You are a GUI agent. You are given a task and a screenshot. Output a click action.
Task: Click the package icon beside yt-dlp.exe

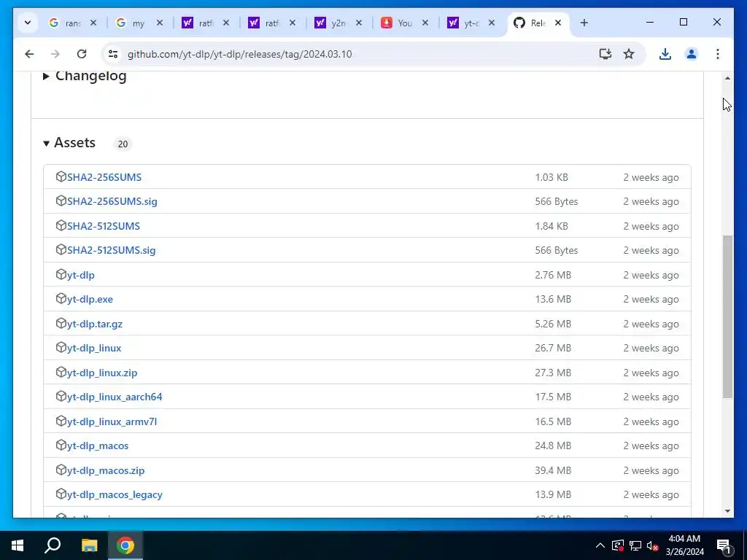tap(61, 298)
